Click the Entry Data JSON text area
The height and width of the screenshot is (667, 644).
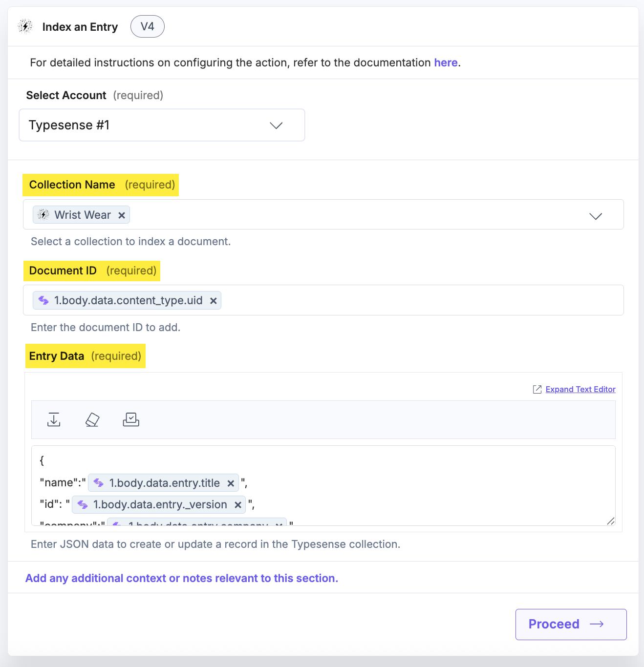click(323, 485)
